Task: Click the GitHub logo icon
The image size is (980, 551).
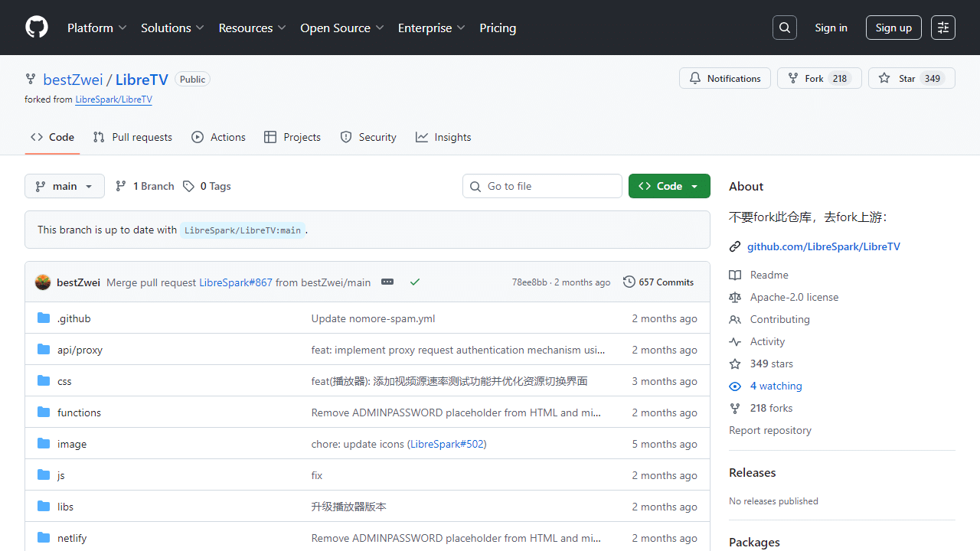Action: (x=37, y=28)
